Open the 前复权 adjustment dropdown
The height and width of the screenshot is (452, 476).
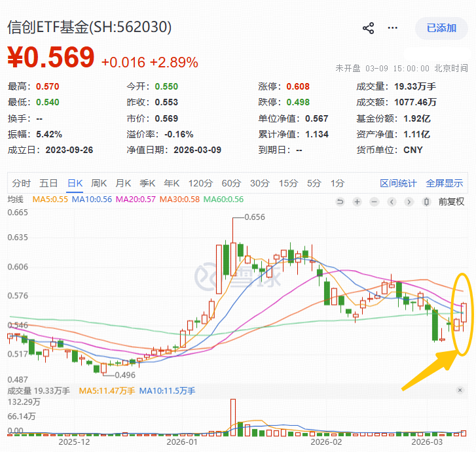tap(452, 201)
